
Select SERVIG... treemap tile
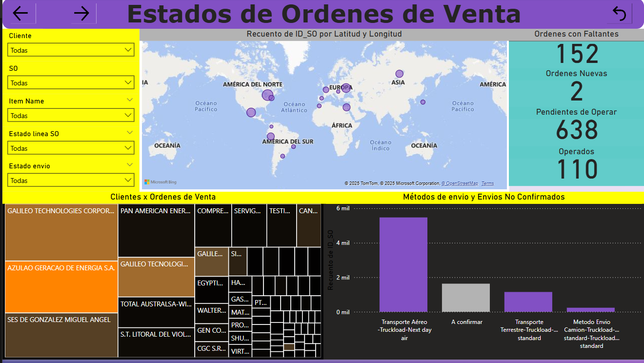click(x=249, y=225)
